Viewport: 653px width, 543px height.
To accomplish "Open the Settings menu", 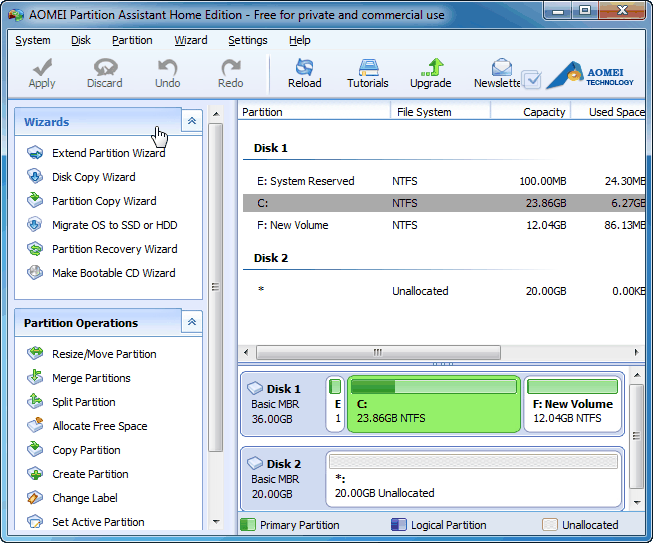I will (248, 40).
